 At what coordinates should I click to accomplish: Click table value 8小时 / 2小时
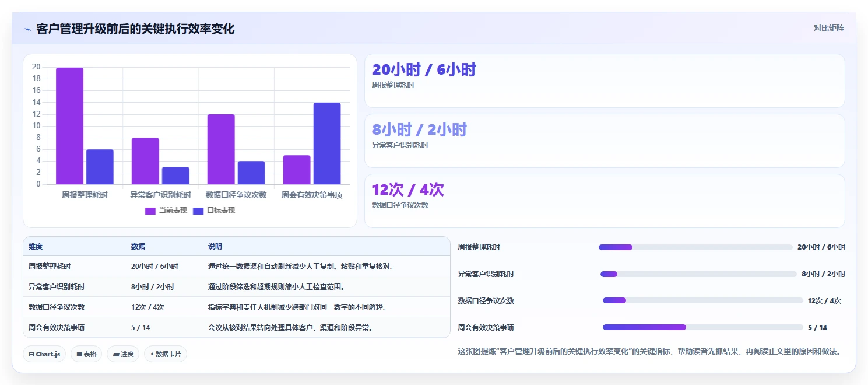coord(152,287)
